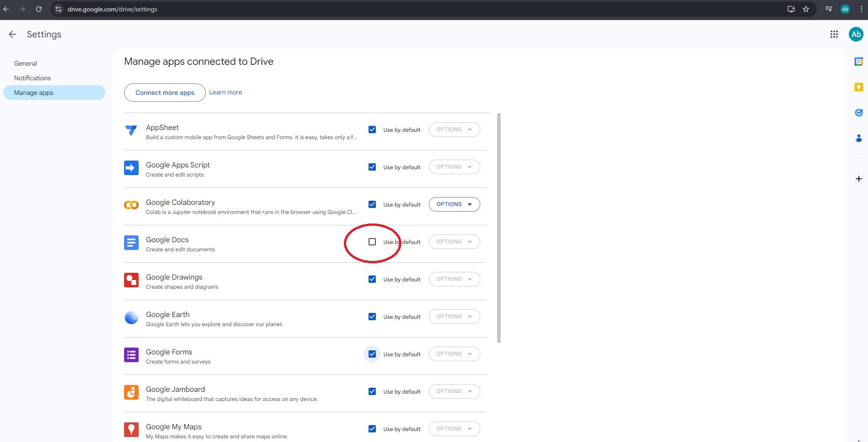Switch to Notifications settings tab
The height and width of the screenshot is (442, 868).
[x=54, y=78]
